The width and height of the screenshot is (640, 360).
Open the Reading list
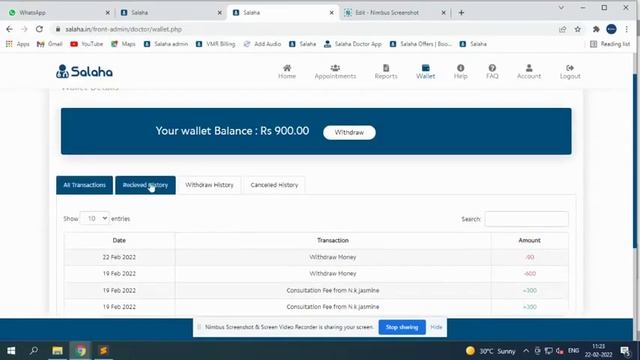(x=610, y=44)
